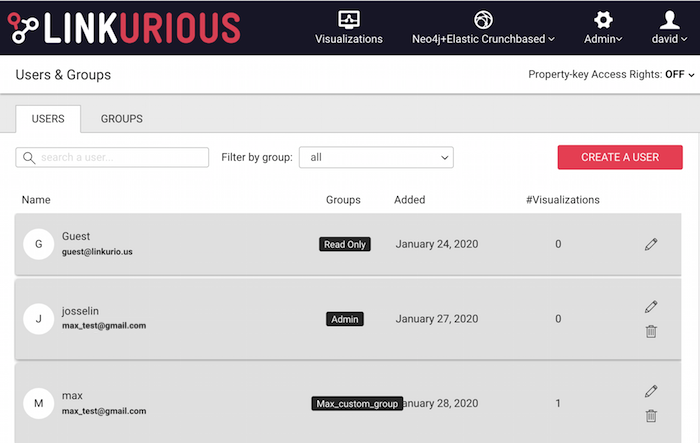
Task: Click the CREATE A USER button
Action: pos(620,157)
